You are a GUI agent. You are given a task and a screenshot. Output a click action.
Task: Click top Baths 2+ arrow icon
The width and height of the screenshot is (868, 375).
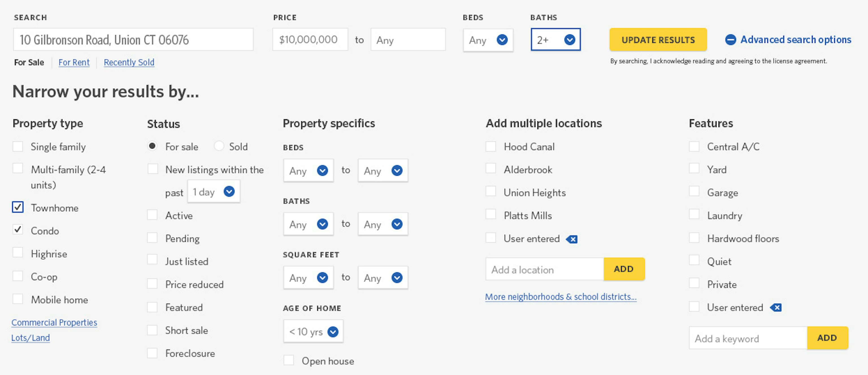(569, 40)
